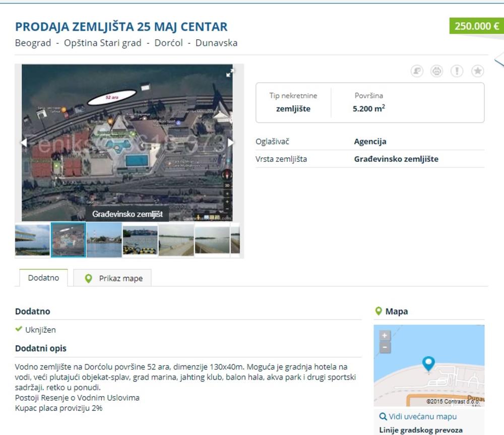This screenshot has height=435, width=504.
Task: Zoom in on the small map
Action: [385, 336]
